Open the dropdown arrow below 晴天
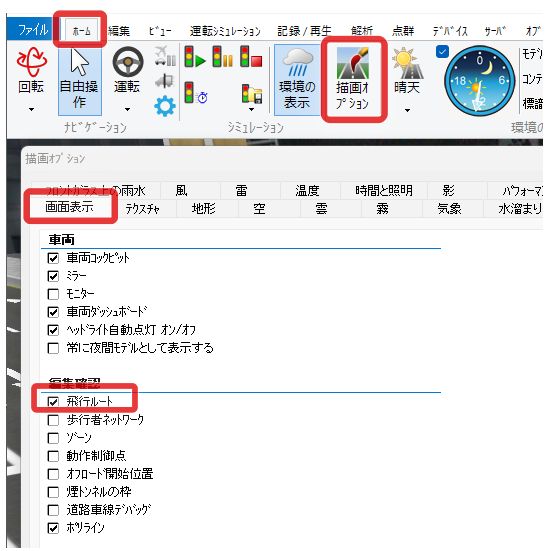552x551 pixels. pos(407,110)
